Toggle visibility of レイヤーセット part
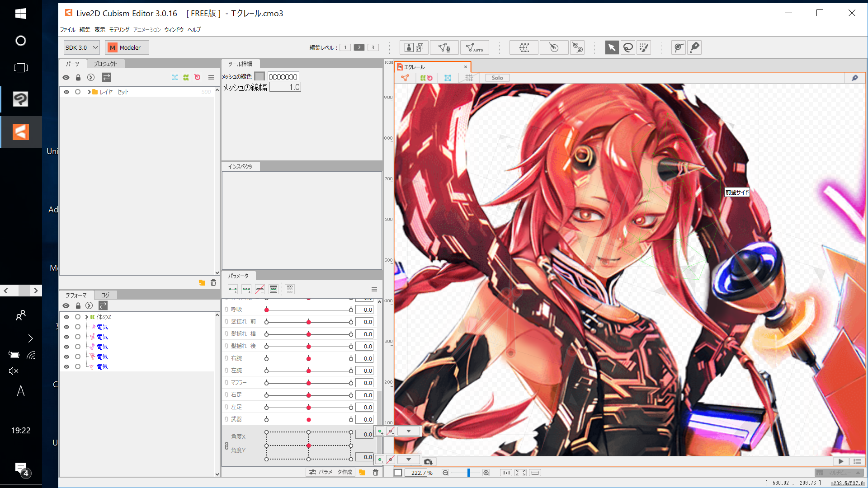The width and height of the screenshot is (868, 488). 66,92
